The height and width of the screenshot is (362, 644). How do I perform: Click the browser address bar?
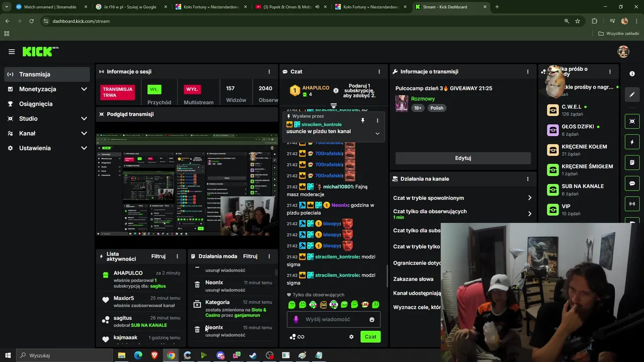coord(302,21)
